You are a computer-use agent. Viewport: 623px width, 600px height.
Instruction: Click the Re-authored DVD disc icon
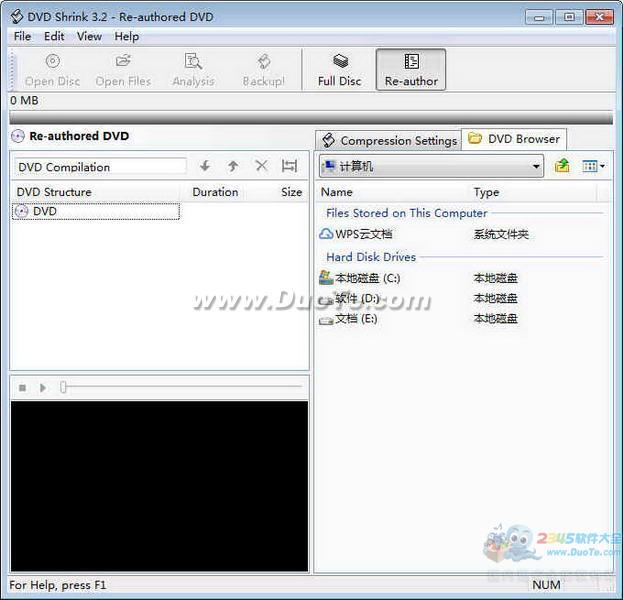click(18, 136)
